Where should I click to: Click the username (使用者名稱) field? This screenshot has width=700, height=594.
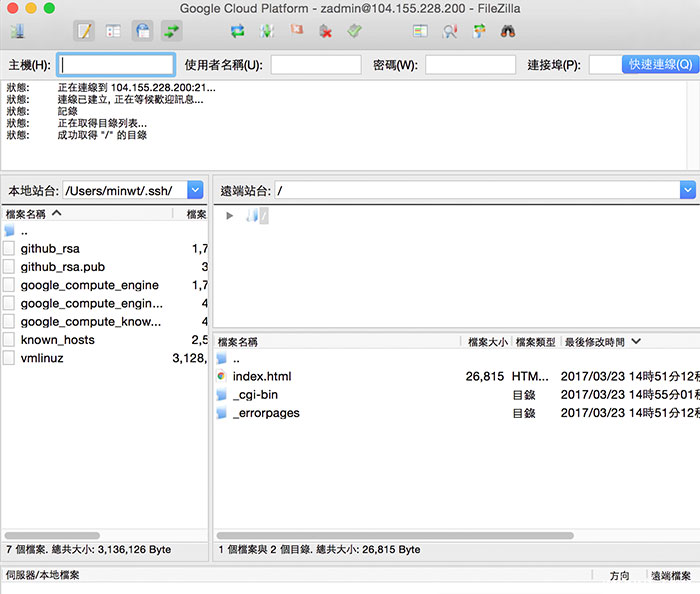(316, 65)
